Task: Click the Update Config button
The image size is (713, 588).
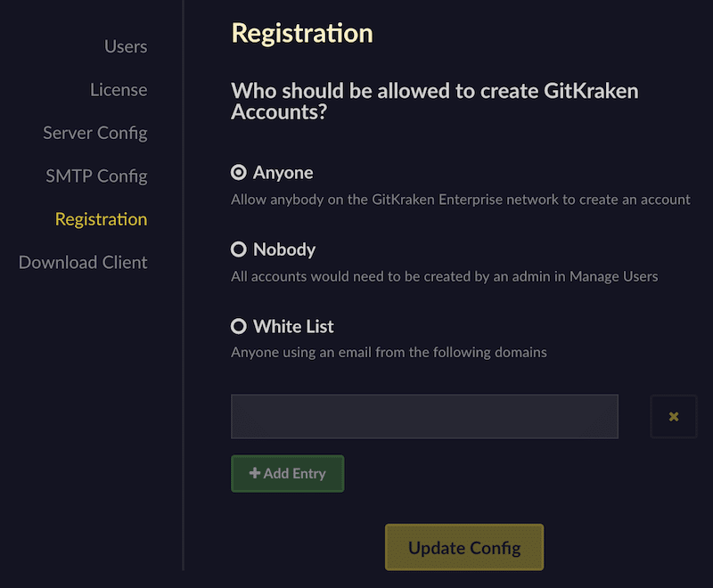Action: click(463, 548)
